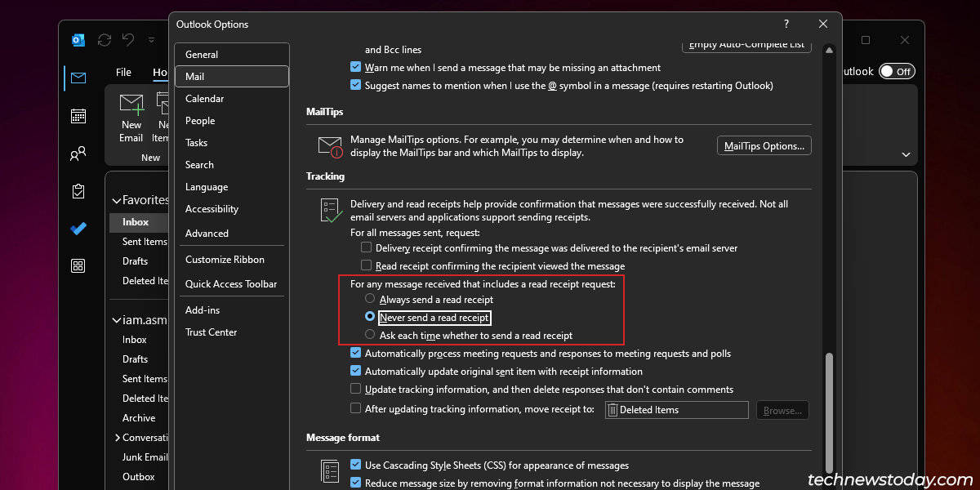The height and width of the screenshot is (490, 980).
Task: Check the 'Read receipt confirming' checkbox
Action: (366, 265)
